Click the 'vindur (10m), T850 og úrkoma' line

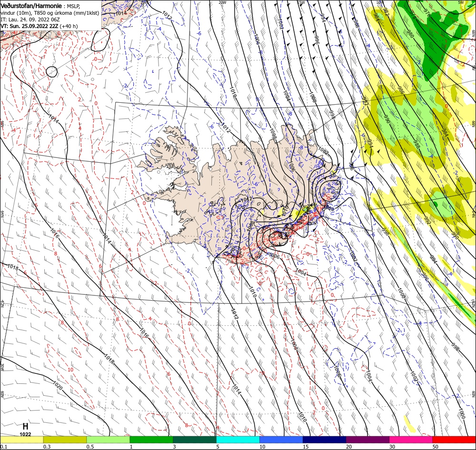pyautogui.click(x=50, y=13)
